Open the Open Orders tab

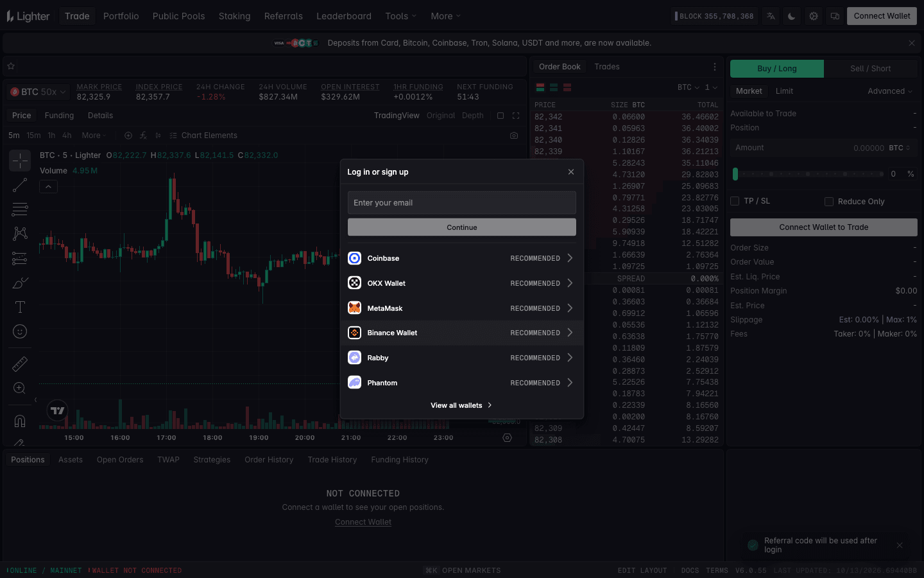point(120,460)
